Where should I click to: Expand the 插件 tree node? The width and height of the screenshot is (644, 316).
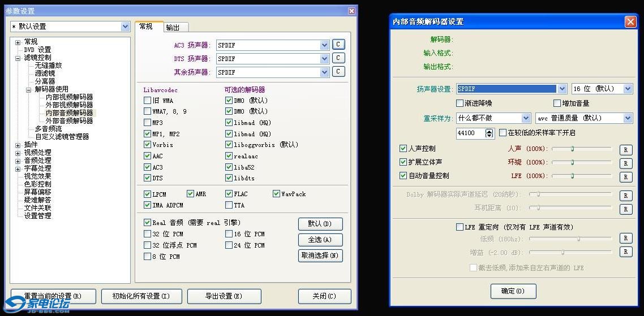(18, 145)
